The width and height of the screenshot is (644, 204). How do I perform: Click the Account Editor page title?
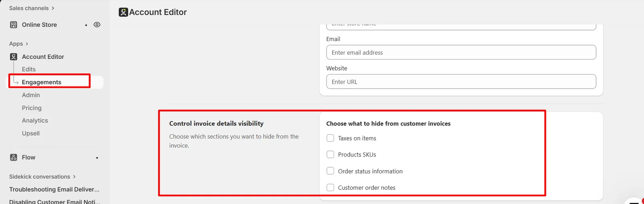158,12
